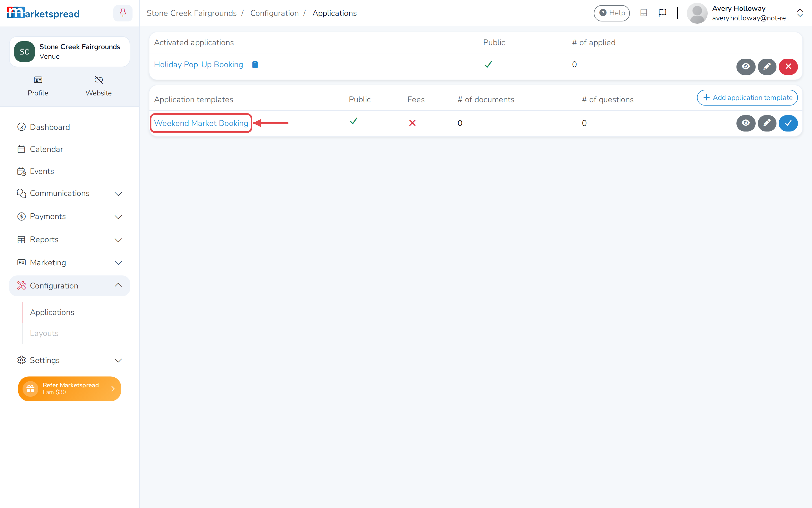Click the '# of applied' column header
The image size is (812, 508).
point(593,43)
